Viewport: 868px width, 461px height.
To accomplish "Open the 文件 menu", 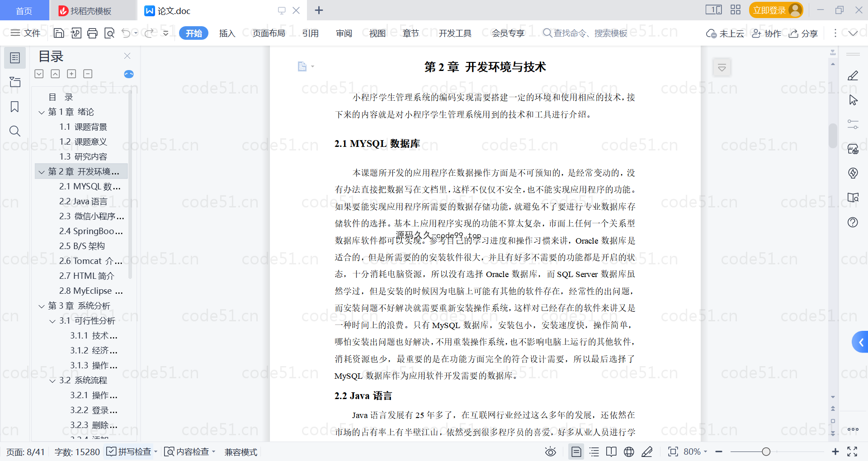I will 26,33.
